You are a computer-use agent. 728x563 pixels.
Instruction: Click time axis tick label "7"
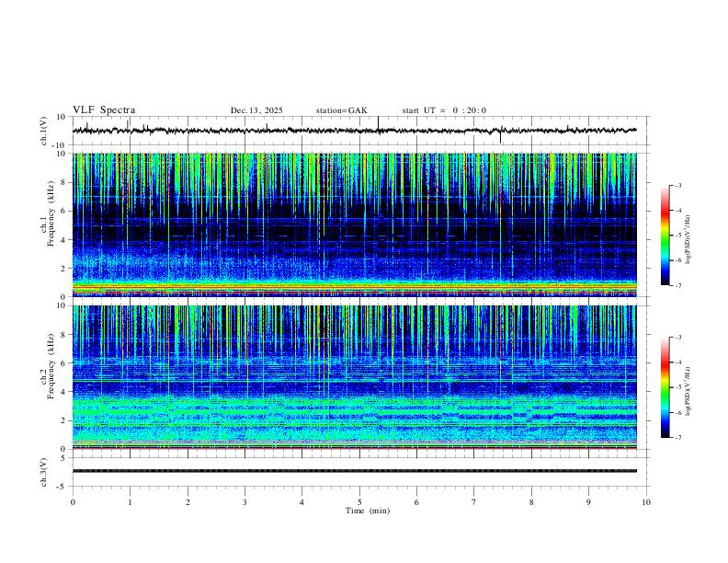(x=474, y=502)
